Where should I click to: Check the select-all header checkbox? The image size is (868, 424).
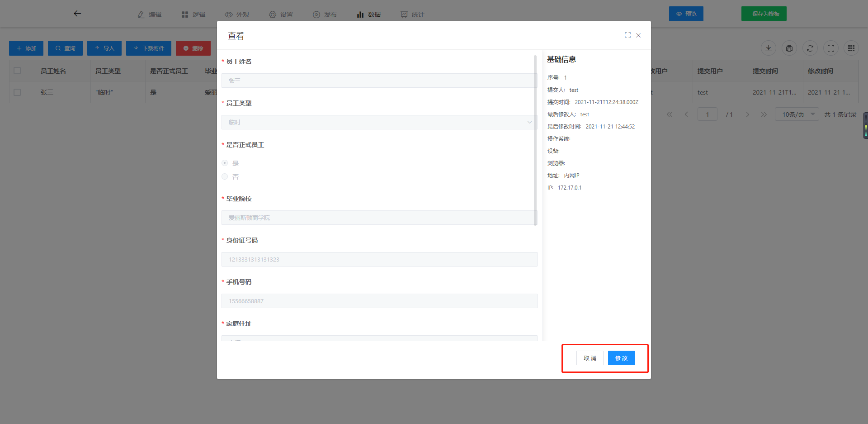[17, 71]
